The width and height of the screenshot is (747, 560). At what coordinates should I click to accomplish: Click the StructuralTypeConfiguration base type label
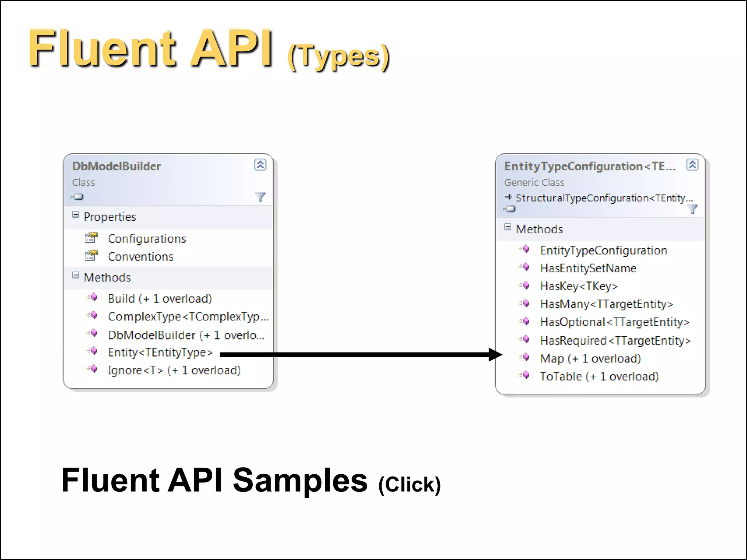(x=604, y=198)
